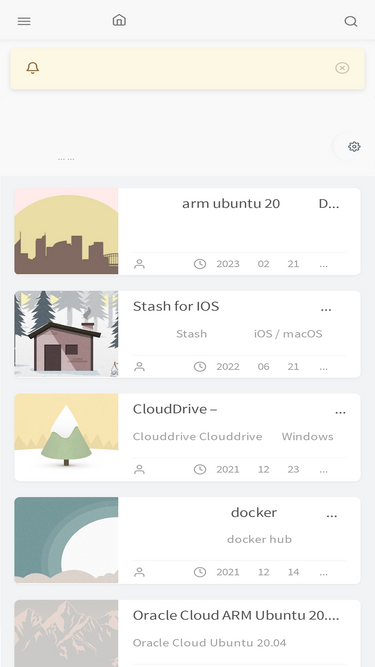Screen dimensions: 375x667
Task: Click author icon on arm ubuntu post
Action: [x=139, y=264]
